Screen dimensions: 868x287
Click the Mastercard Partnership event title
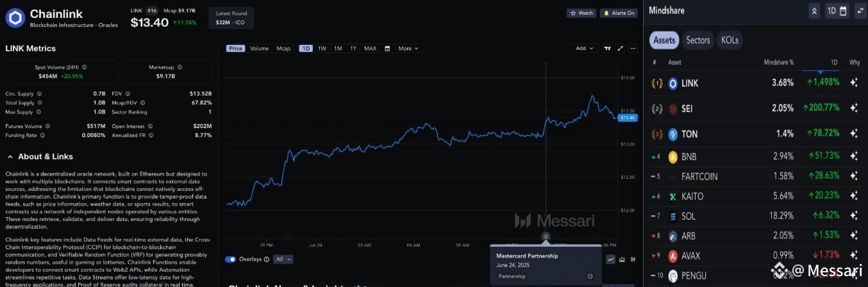tap(527, 256)
